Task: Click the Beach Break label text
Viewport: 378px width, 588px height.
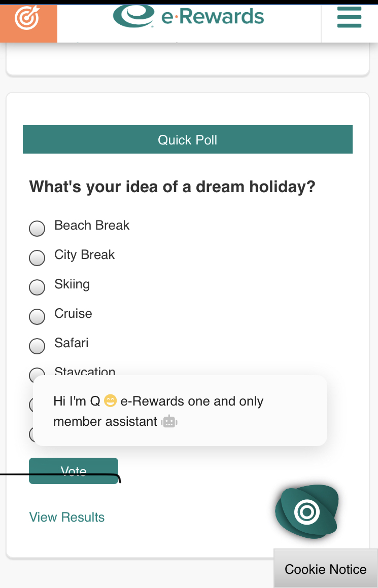Action: 92,225
